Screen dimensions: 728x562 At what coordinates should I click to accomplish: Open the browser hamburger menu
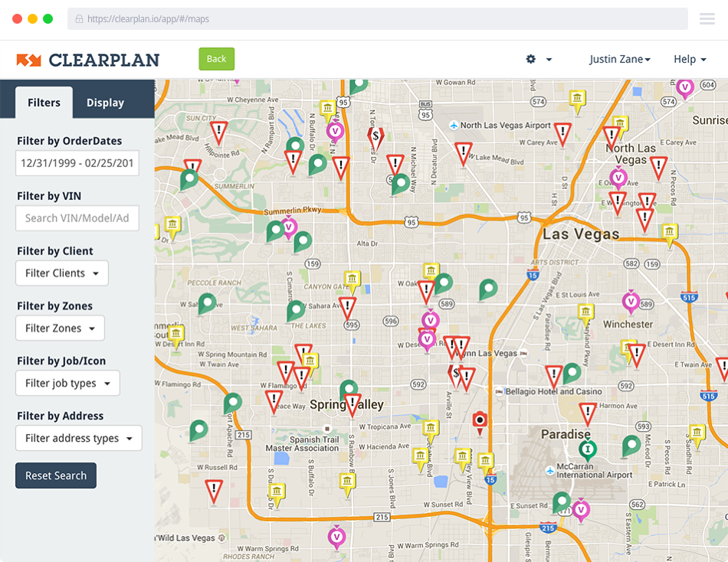pyautogui.click(x=707, y=19)
